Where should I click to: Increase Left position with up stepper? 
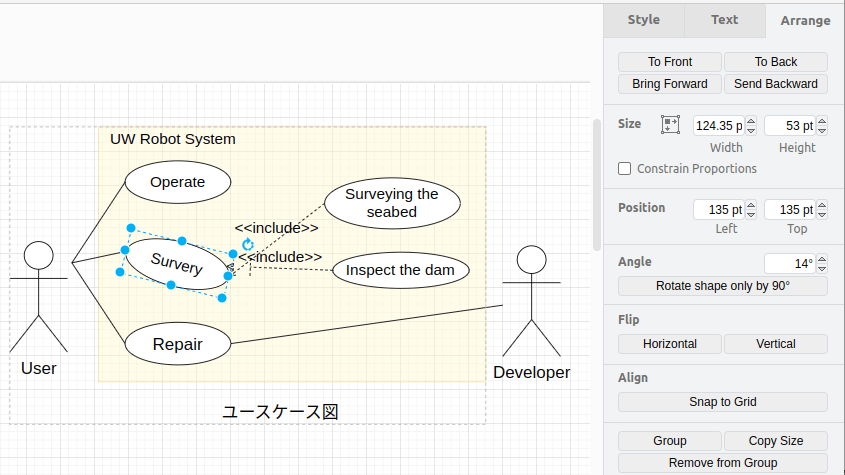coord(751,205)
